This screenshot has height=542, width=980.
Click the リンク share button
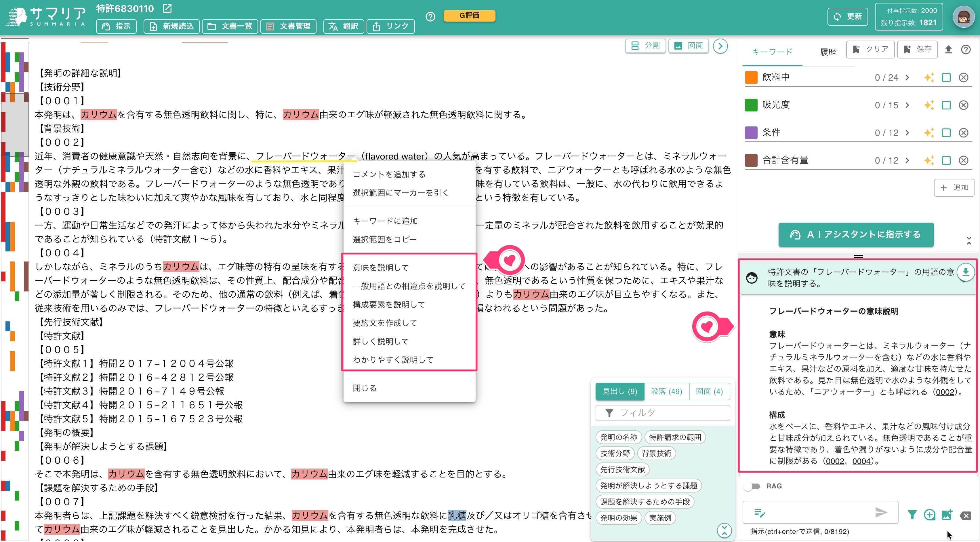point(390,26)
